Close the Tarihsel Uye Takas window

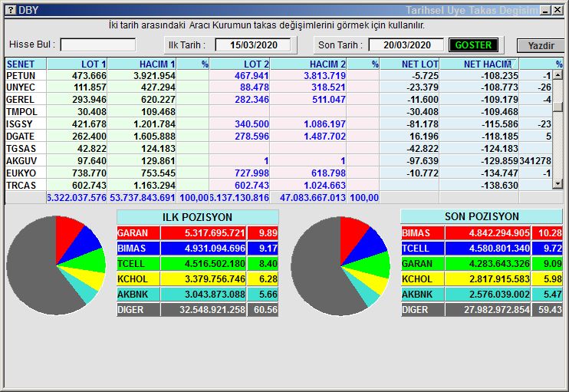tap(558, 10)
